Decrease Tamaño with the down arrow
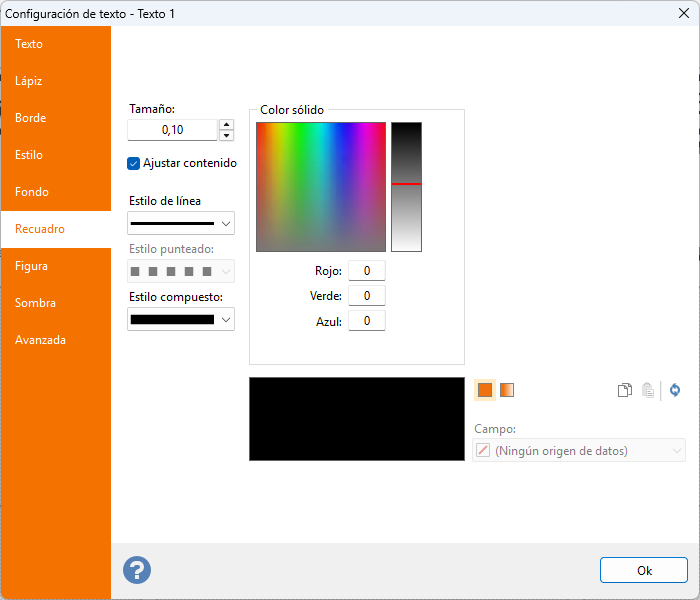This screenshot has width=700, height=600. click(x=226, y=135)
